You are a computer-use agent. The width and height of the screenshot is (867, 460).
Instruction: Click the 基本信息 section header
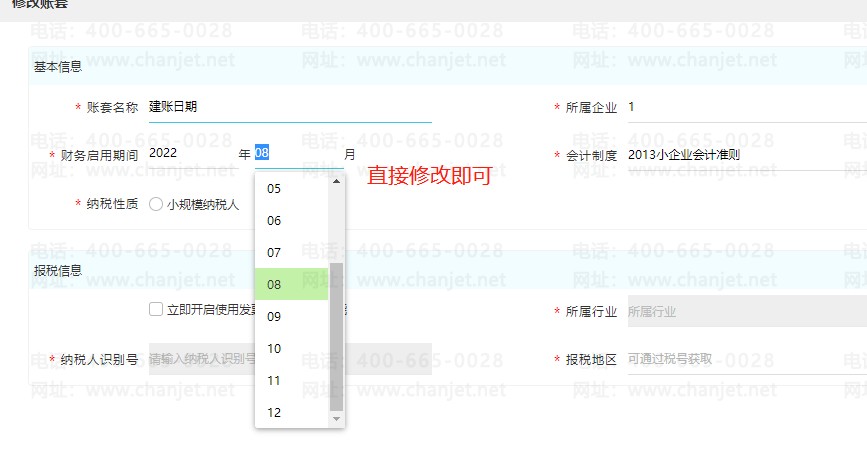point(58,67)
